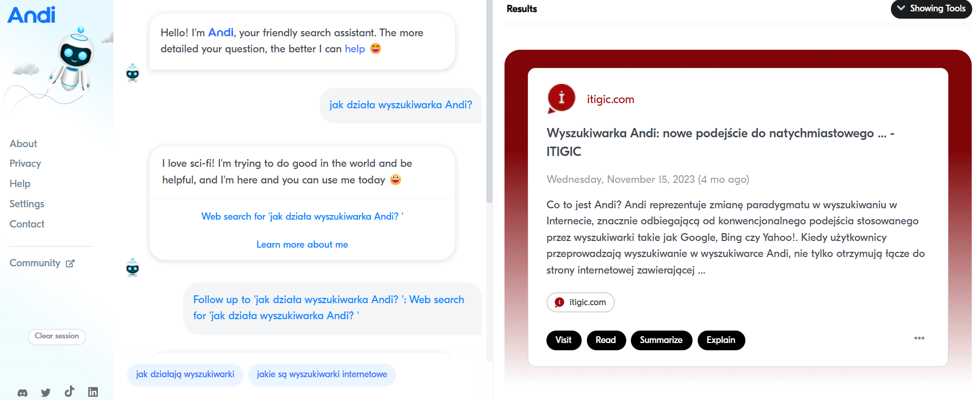Open the About menu item
Screen dimensions: 980x400
[x=23, y=144]
